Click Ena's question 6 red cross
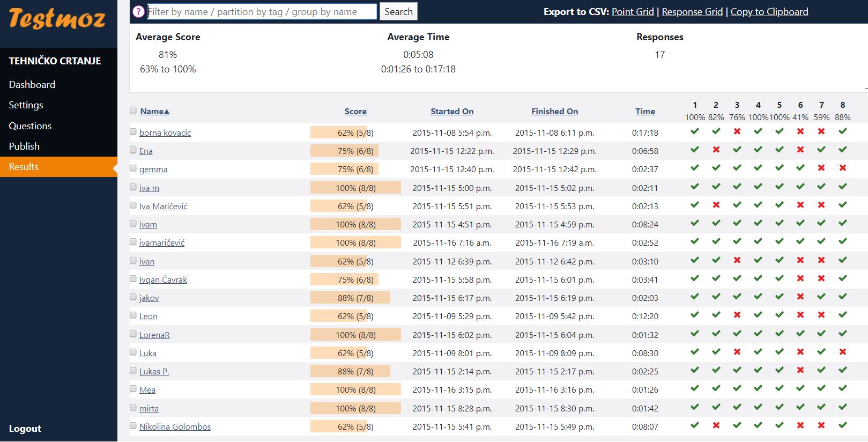The height and width of the screenshot is (442, 868). (800, 150)
